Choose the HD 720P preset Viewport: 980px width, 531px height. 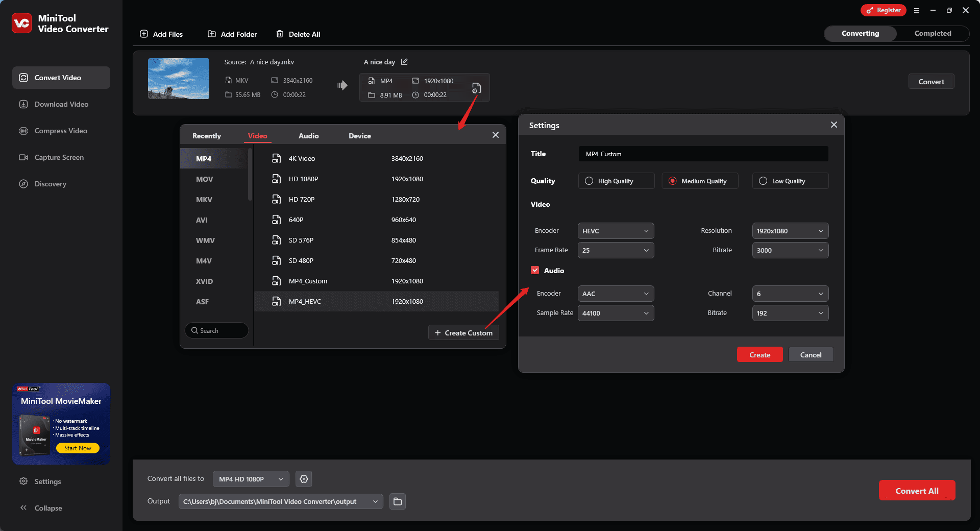click(x=376, y=199)
